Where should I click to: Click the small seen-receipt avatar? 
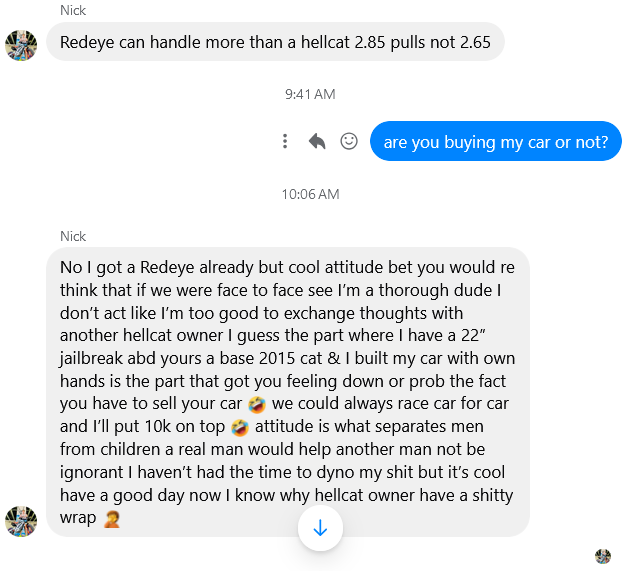[x=603, y=556]
